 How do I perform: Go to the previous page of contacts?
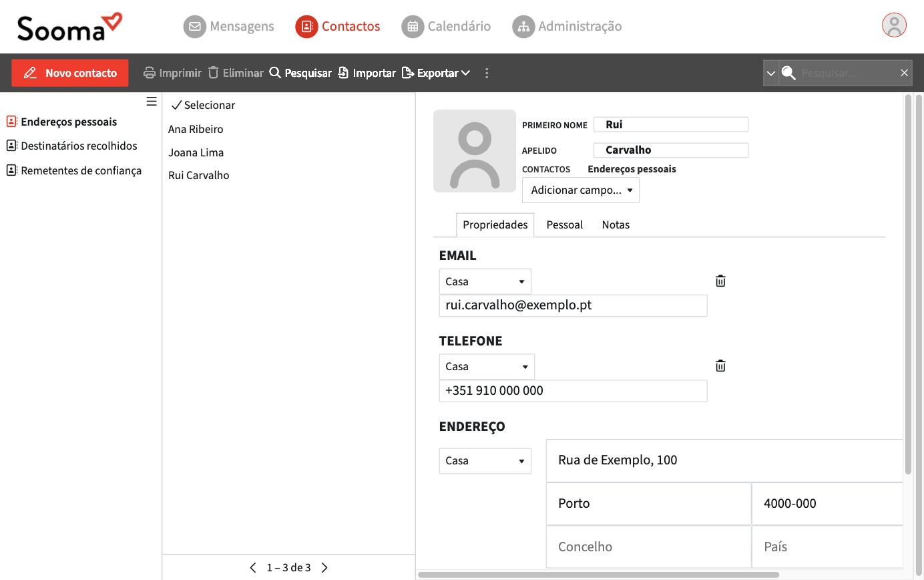[x=253, y=568]
